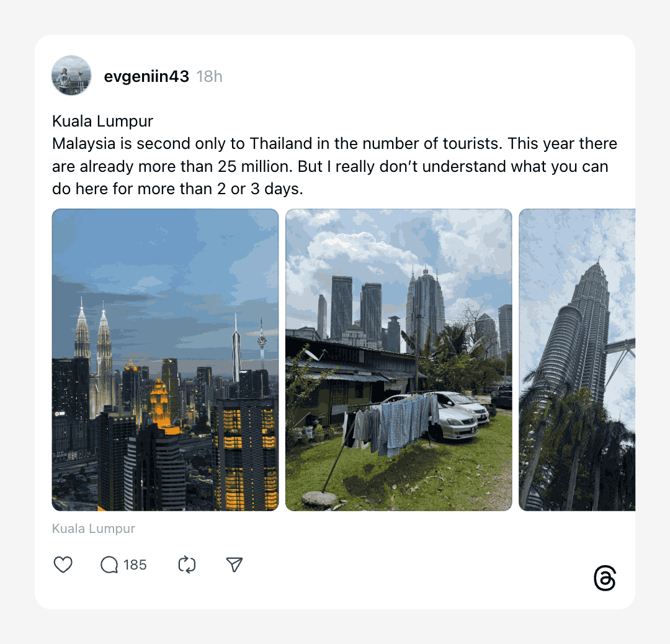Open evgeniin43's profile picture
The image size is (670, 644).
coord(71,76)
